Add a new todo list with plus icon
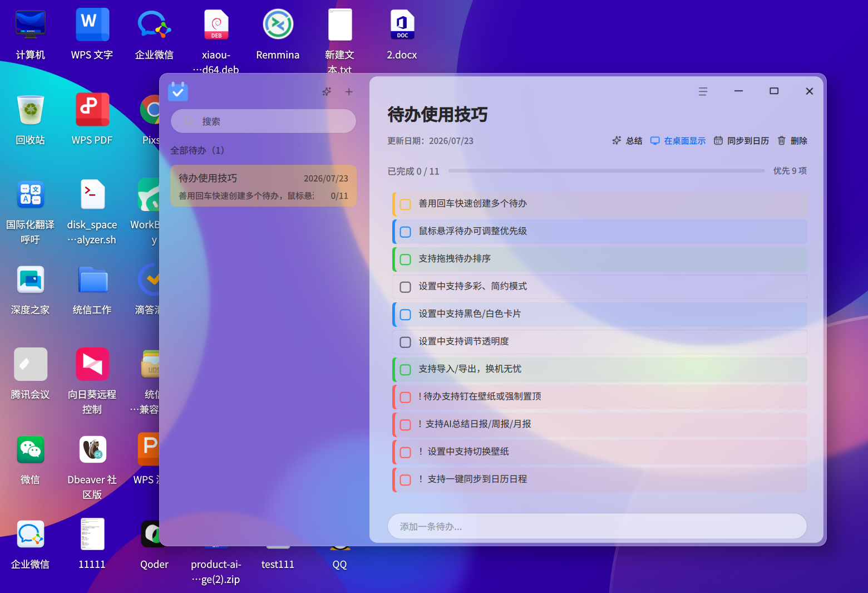Image resolution: width=868 pixels, height=593 pixels. click(349, 92)
